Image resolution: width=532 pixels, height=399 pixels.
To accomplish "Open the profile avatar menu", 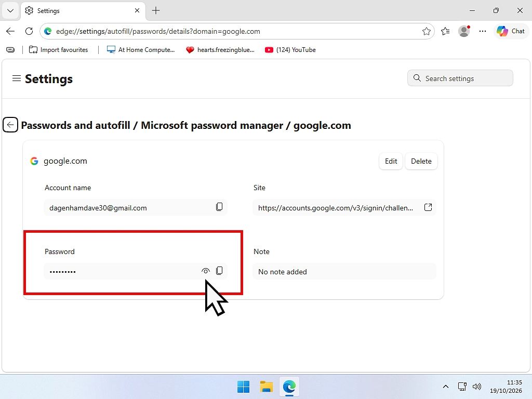I will point(464,31).
